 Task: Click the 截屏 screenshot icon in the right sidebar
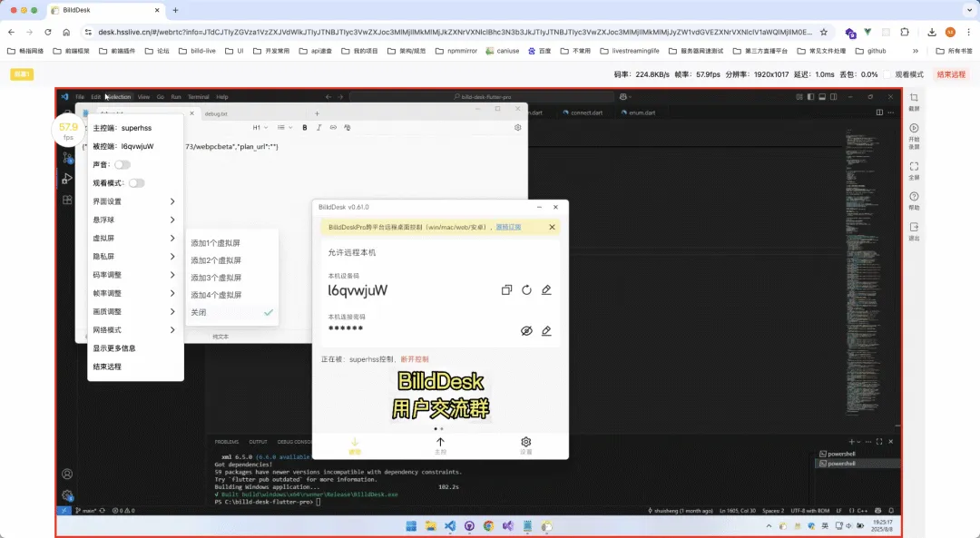point(914,98)
